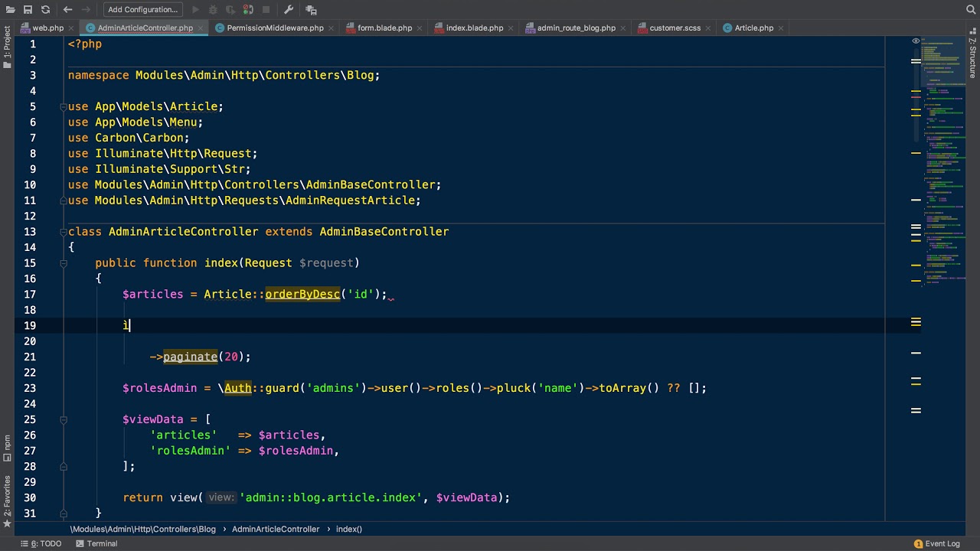Image resolution: width=980 pixels, height=551 pixels.
Task: Click the Save All disk icon
Action: tap(28, 9)
